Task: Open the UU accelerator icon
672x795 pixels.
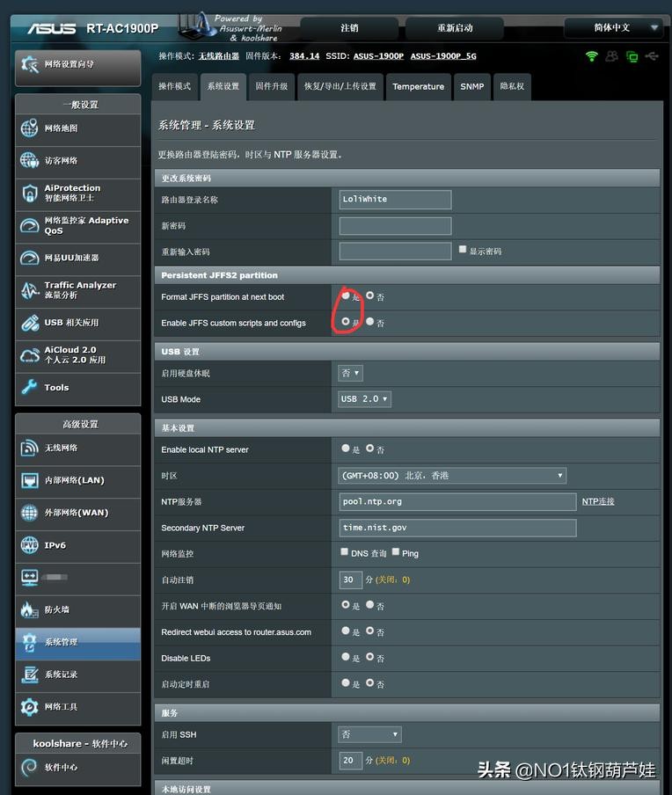Action: pyautogui.click(x=29, y=258)
